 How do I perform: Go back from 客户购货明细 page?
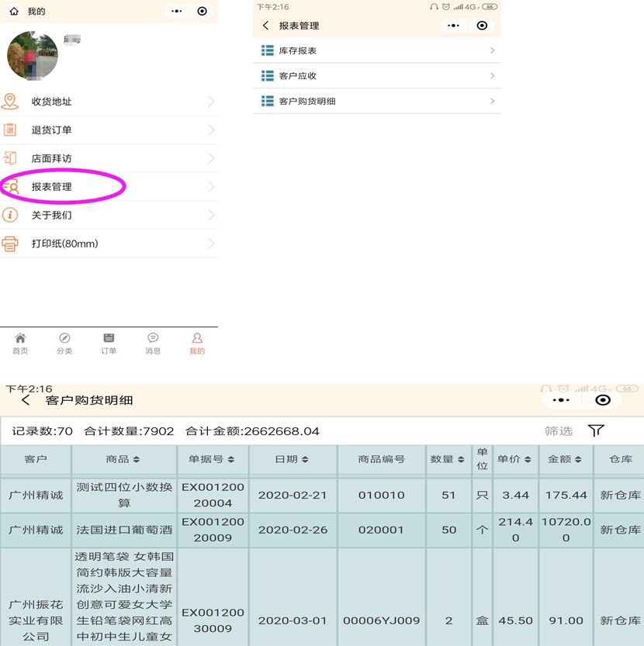[x=26, y=400]
